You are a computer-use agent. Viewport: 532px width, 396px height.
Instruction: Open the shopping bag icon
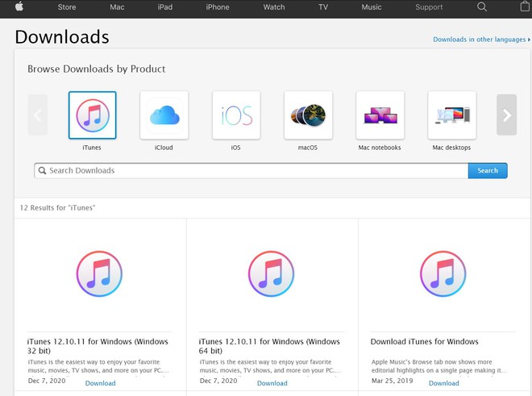pyautogui.click(x=526, y=6)
